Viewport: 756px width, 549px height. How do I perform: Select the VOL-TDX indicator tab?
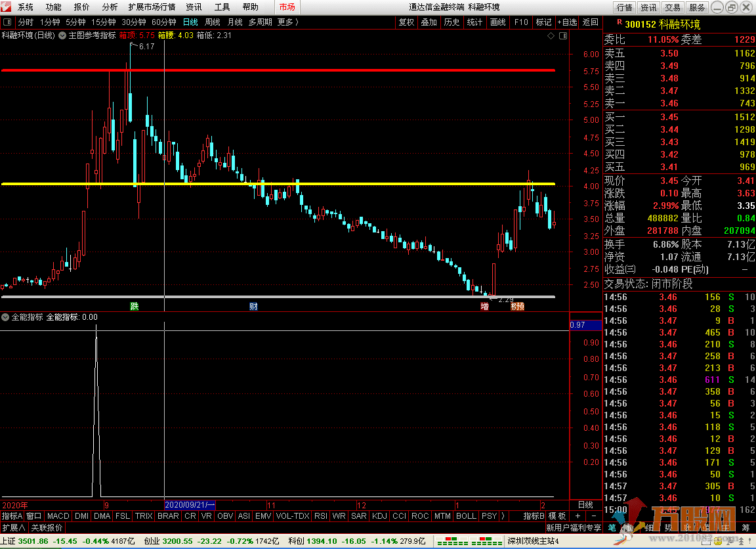pos(293,516)
